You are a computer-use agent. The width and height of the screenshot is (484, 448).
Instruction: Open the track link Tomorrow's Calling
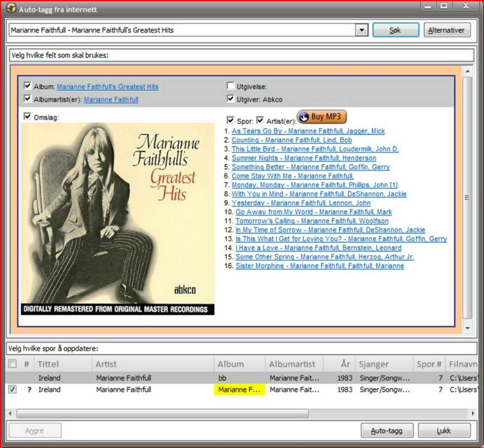312,221
